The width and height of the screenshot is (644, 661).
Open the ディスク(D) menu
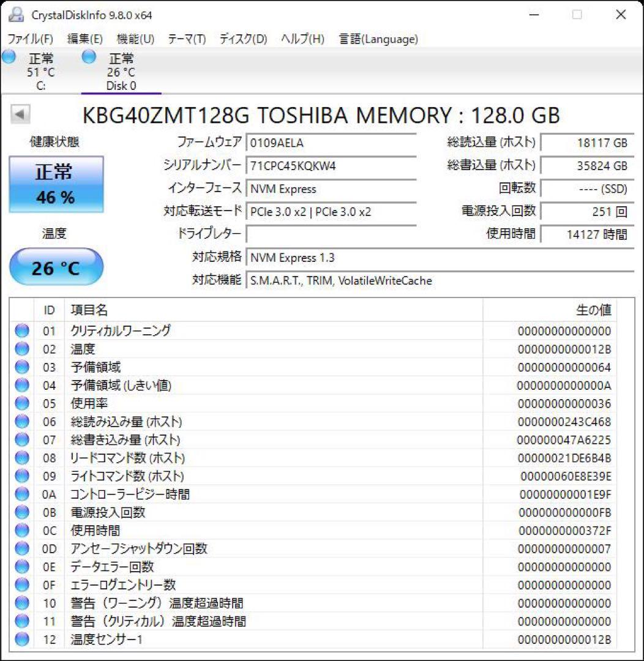click(x=244, y=39)
